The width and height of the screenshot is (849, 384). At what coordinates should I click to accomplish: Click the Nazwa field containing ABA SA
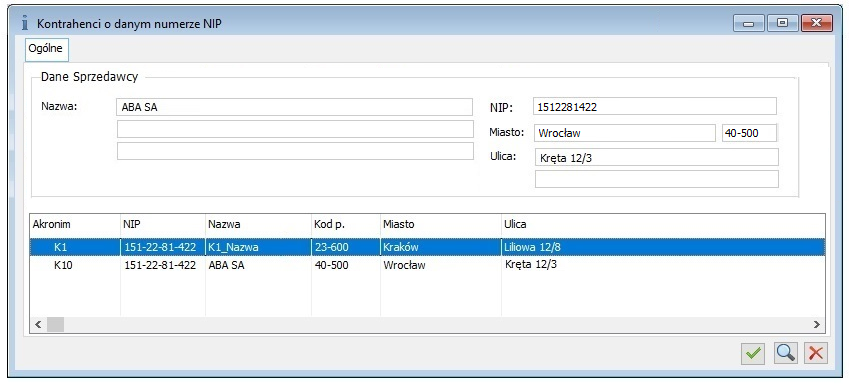pos(295,107)
